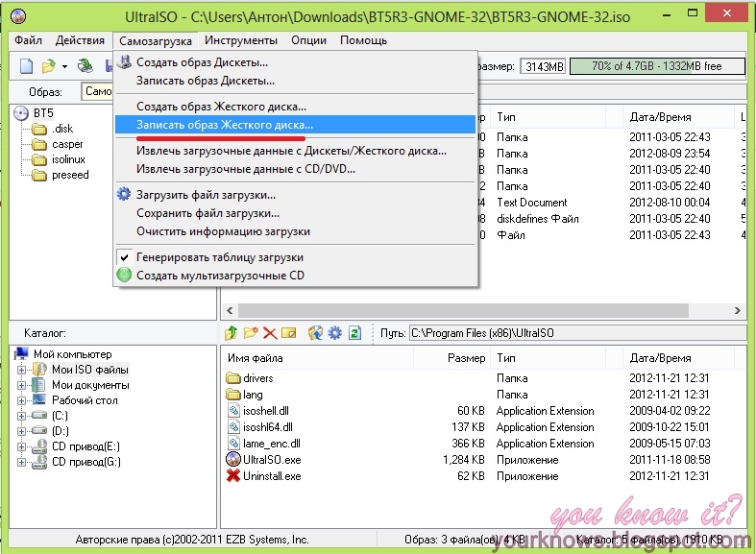Viewport: 756px width, 554px height.
Task: Click the Имя файла column header
Action: (317, 358)
